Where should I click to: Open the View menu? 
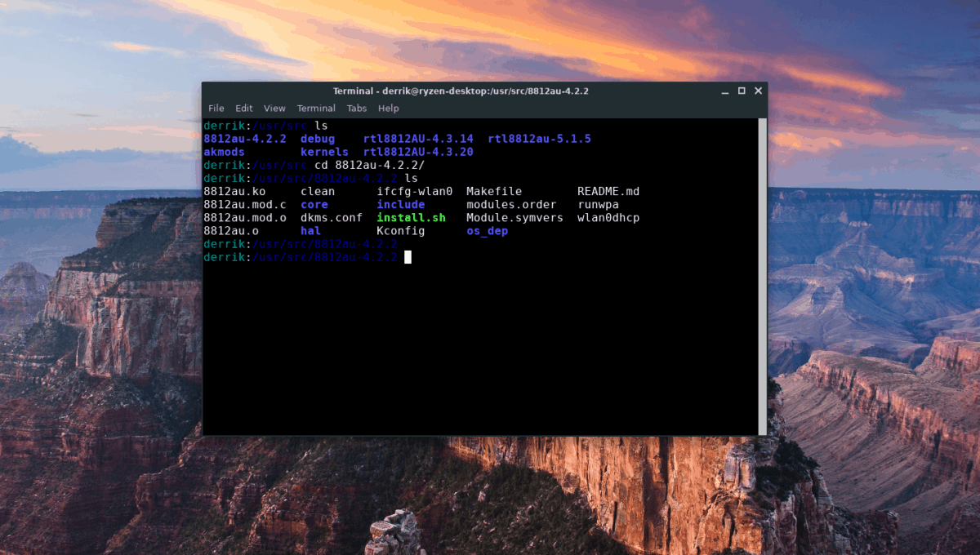(x=274, y=108)
